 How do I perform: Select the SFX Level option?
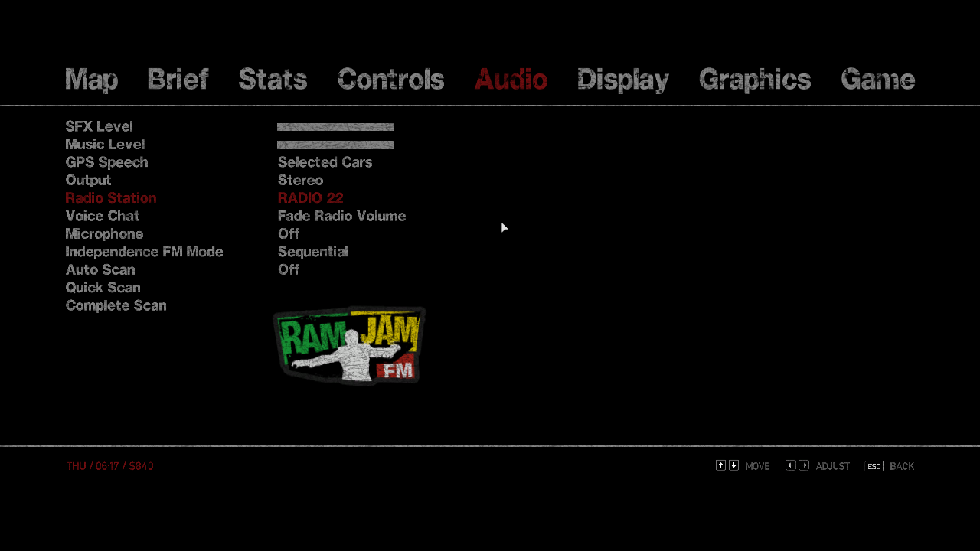pyautogui.click(x=100, y=126)
